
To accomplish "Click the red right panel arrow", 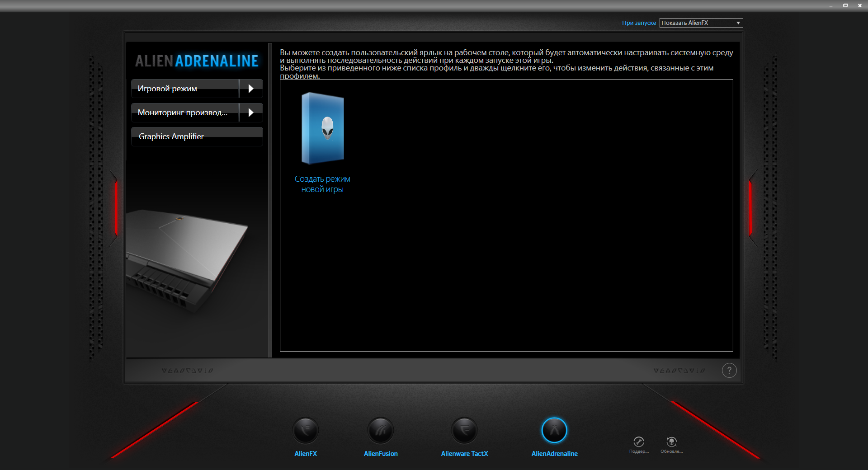I will coord(750,208).
